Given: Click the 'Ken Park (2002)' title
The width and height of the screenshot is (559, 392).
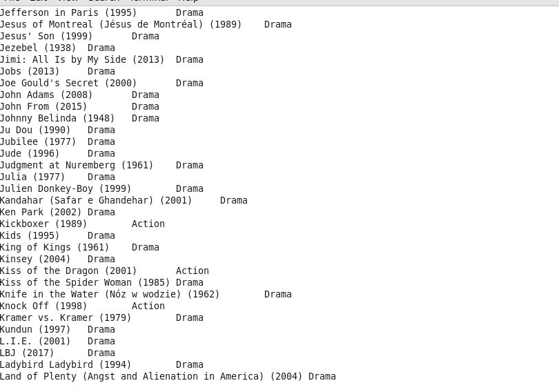Looking at the screenshot, I should click(41, 213).
